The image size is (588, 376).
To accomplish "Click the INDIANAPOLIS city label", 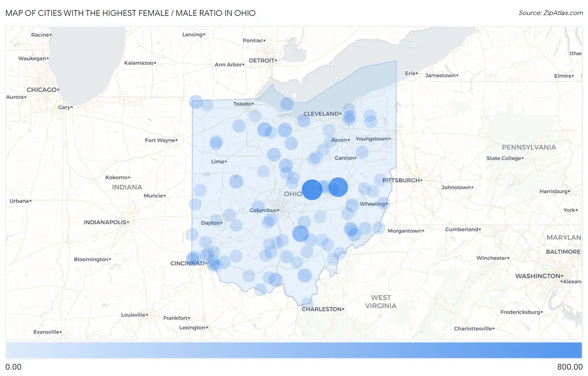I will point(105,223).
